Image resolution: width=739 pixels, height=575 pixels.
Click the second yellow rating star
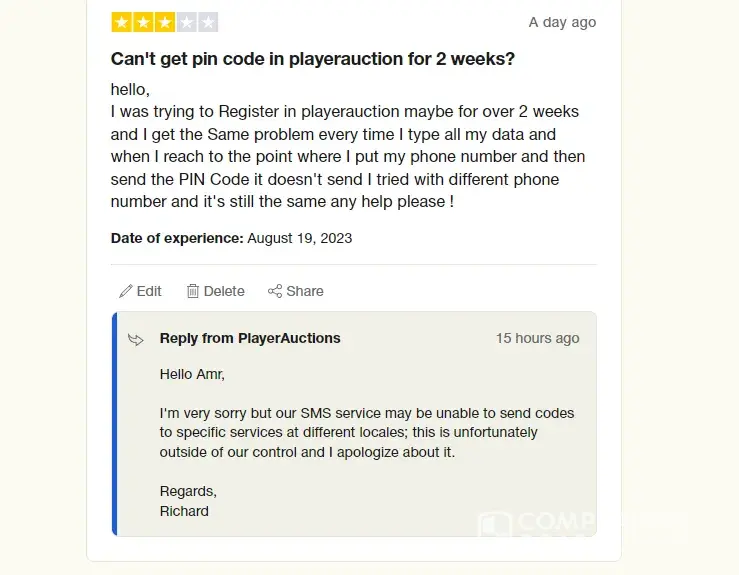(x=143, y=22)
